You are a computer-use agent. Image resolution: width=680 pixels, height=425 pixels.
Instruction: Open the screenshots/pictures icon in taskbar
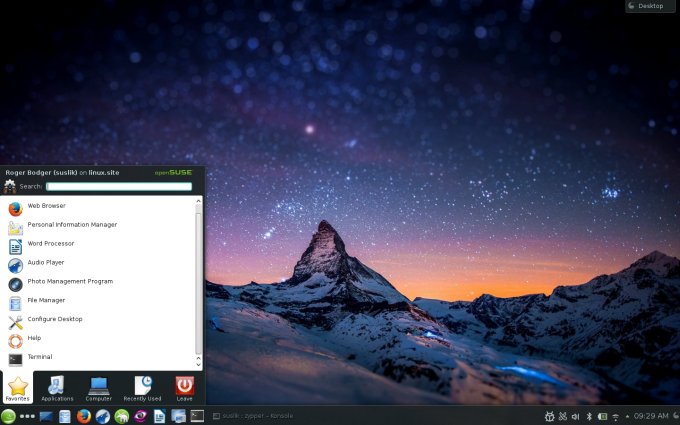pos(178,416)
